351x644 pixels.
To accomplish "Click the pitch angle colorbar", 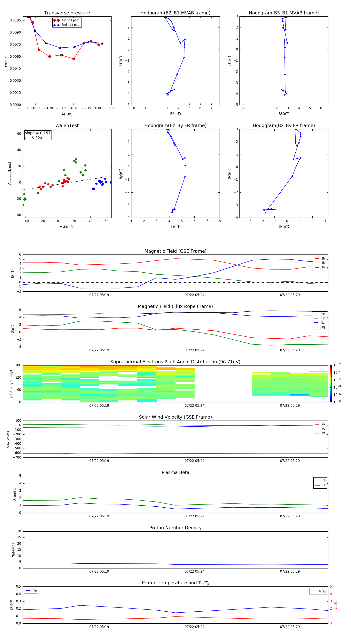I will tap(331, 384).
